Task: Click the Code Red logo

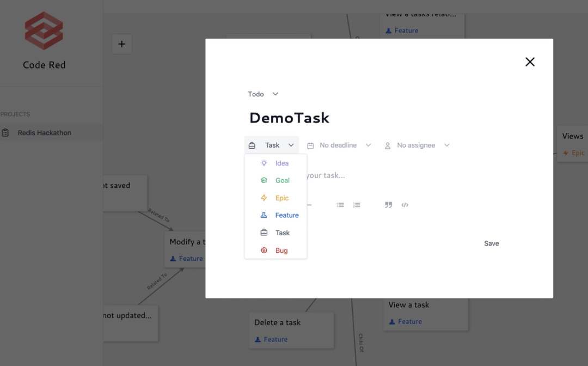Action: (x=44, y=30)
